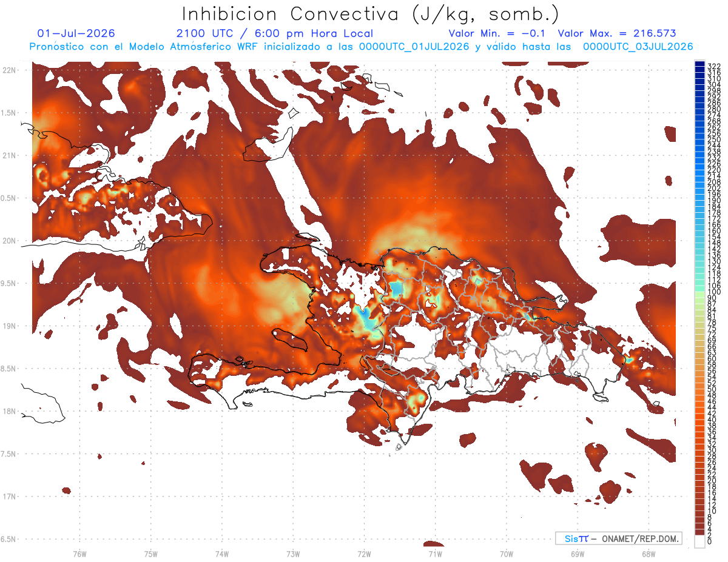
Task: Click the '18N' latitude label
Action: click(9, 411)
